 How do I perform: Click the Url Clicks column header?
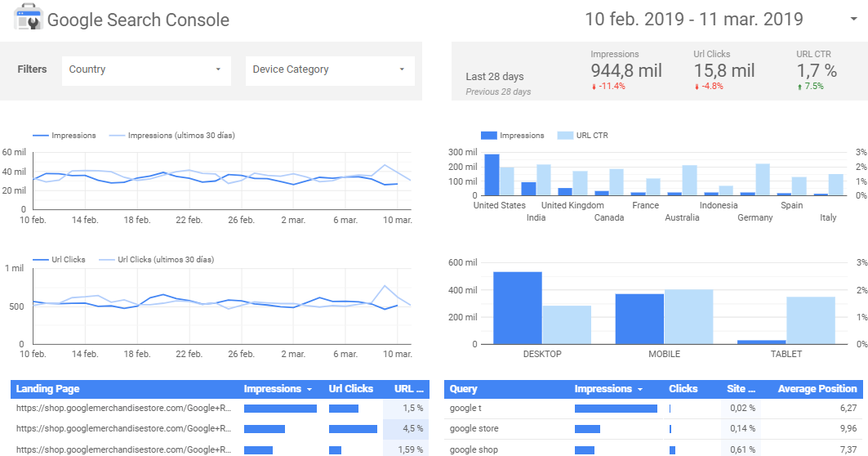coord(351,389)
